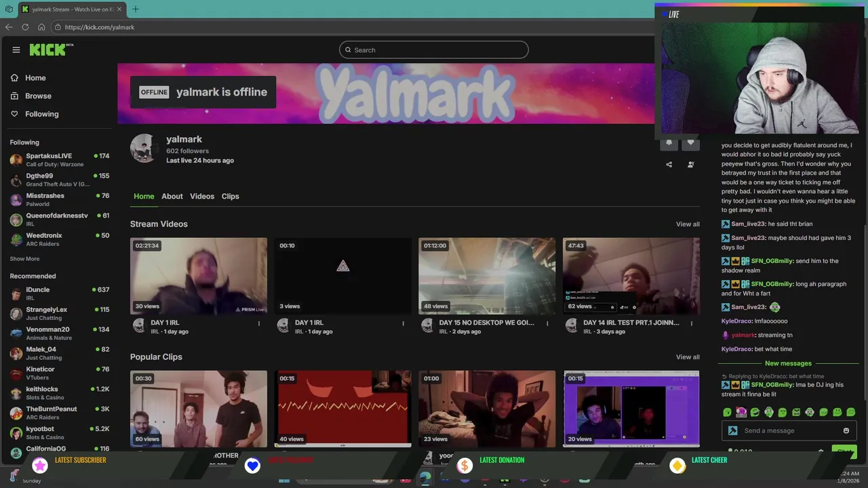Open Queenofdarknesstv channel link
Image resolution: width=868 pixels, height=488 pixels.
coord(60,220)
